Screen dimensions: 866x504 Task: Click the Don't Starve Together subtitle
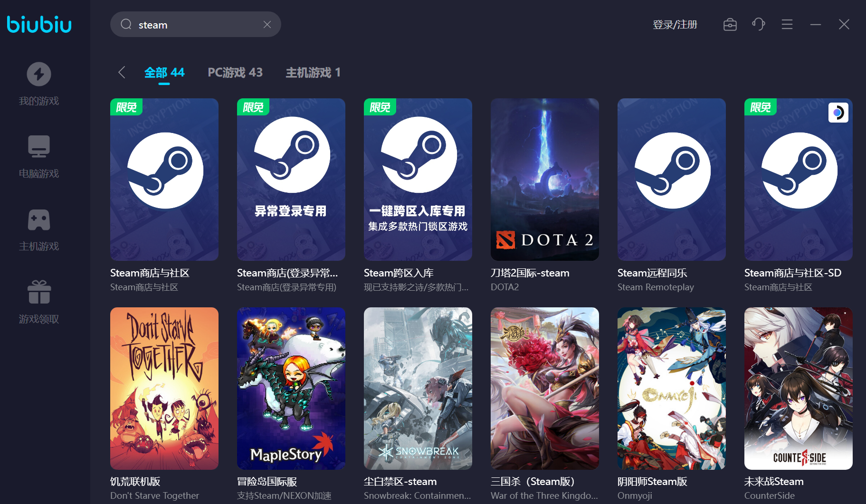pos(154,495)
